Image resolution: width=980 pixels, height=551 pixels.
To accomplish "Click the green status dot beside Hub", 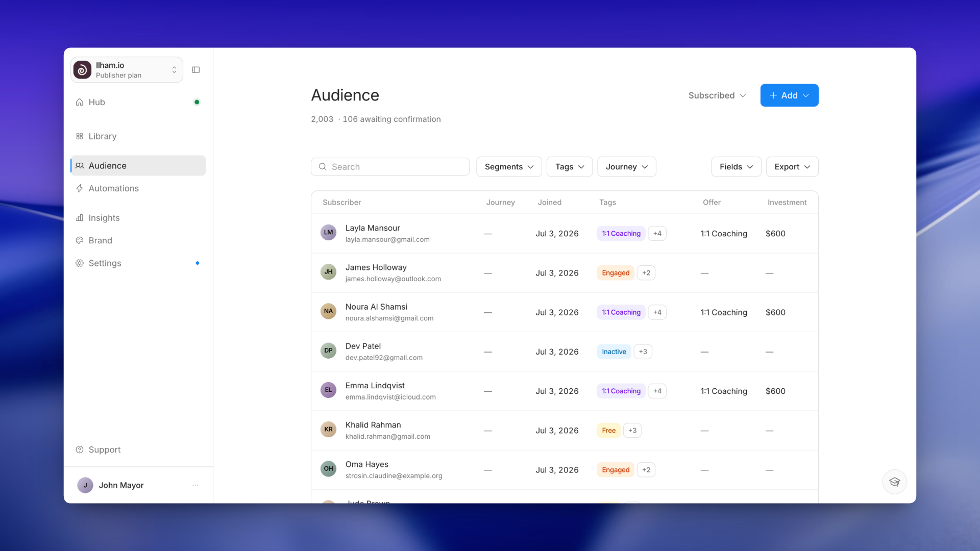I will 197,102.
